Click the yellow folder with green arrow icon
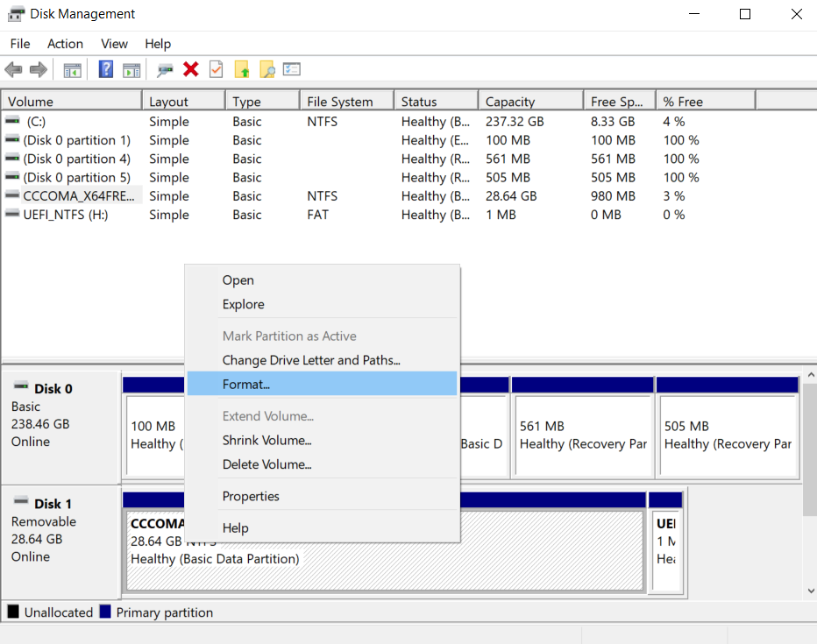The image size is (817, 644). (242, 70)
